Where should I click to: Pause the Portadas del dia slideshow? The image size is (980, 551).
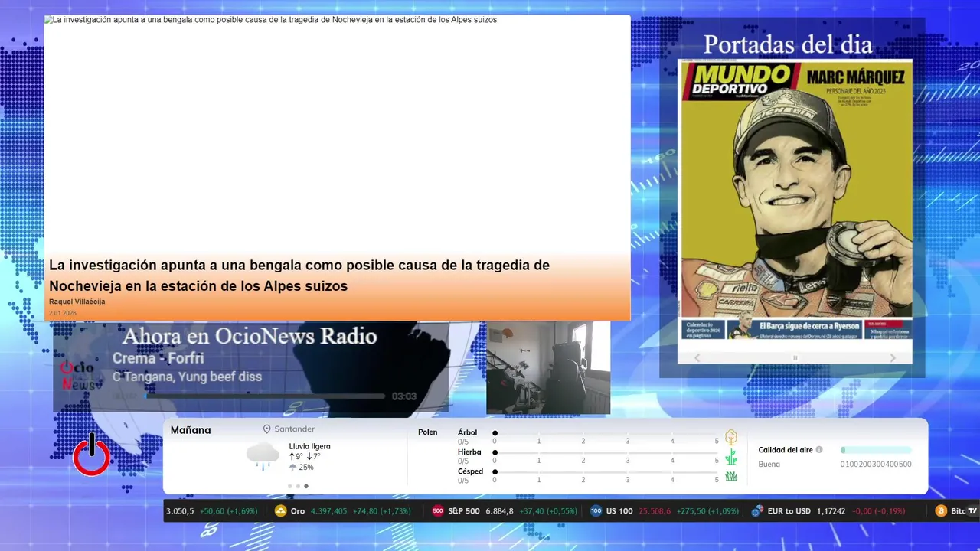click(x=795, y=357)
